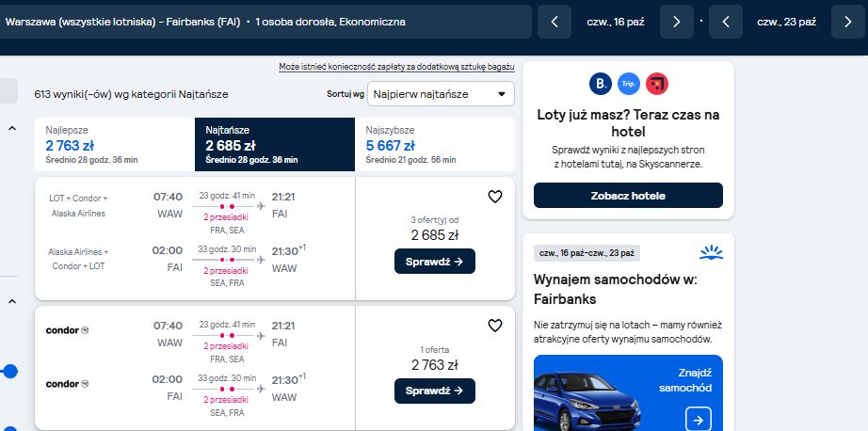The image size is (868, 431).
Task: Save the 2 685 zł flight with heart icon
Action: (495, 197)
